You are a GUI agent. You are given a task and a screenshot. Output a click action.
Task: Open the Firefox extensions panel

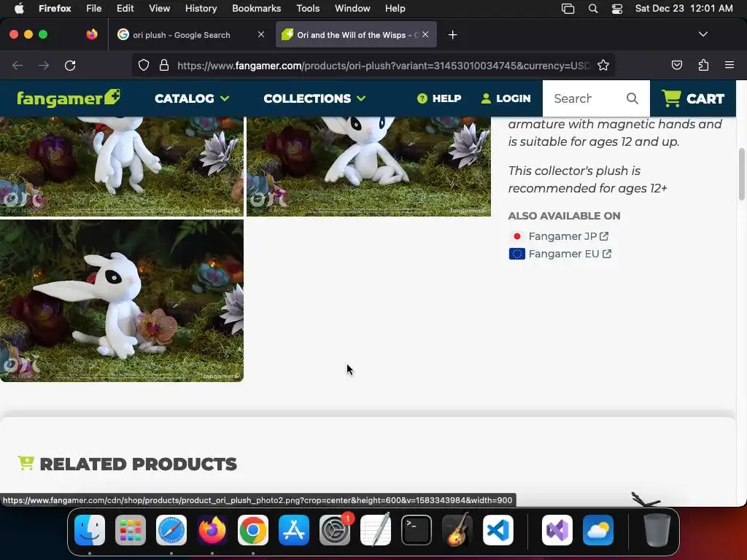pyautogui.click(x=703, y=65)
